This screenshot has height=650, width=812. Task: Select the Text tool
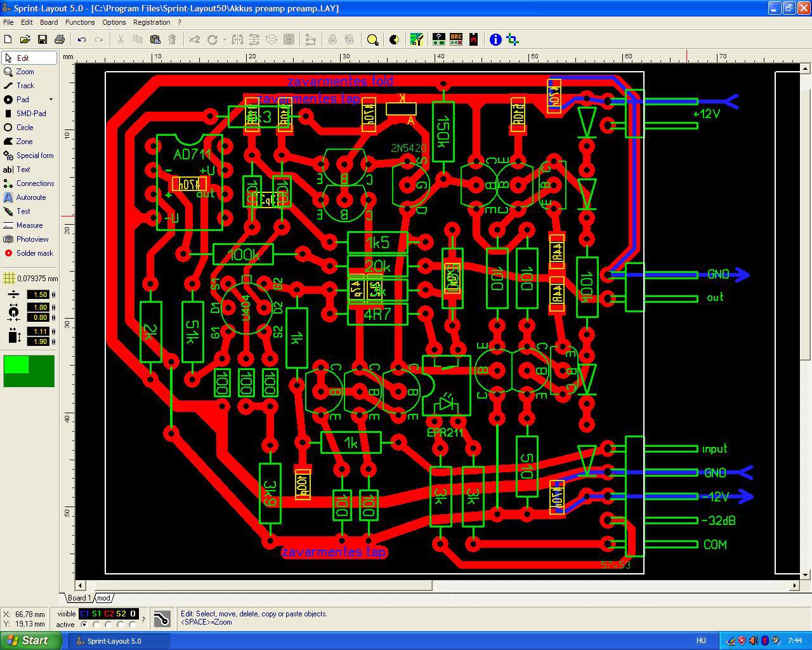click(x=29, y=169)
